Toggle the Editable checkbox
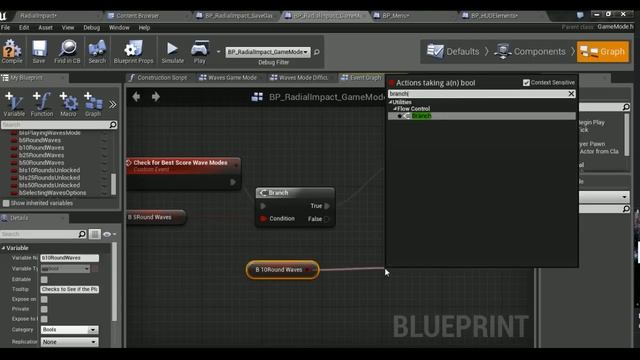Screen dimensions: 640x360 (x=44, y=279)
